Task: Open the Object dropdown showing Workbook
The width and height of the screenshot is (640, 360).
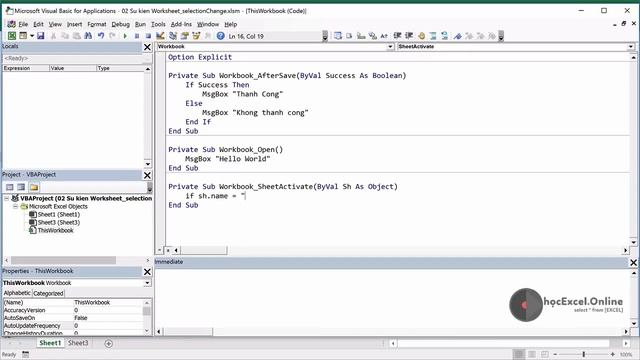Action: click(390, 47)
